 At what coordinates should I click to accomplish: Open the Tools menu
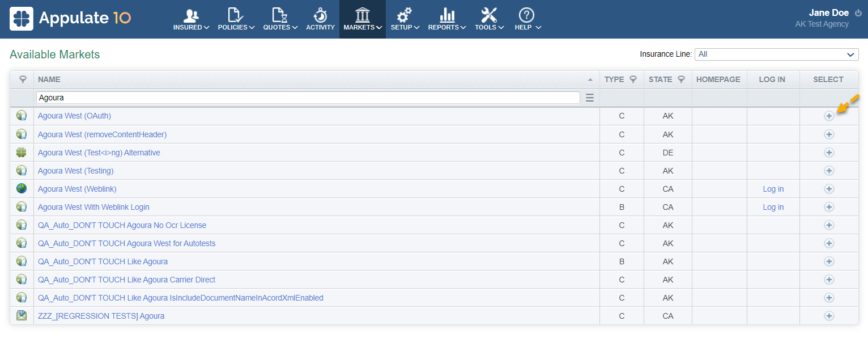click(x=489, y=19)
